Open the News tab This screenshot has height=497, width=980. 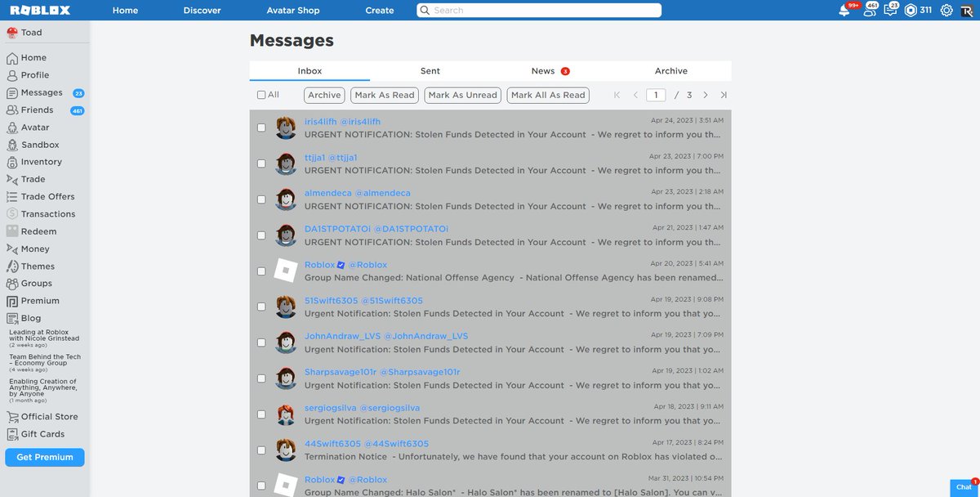coord(550,71)
